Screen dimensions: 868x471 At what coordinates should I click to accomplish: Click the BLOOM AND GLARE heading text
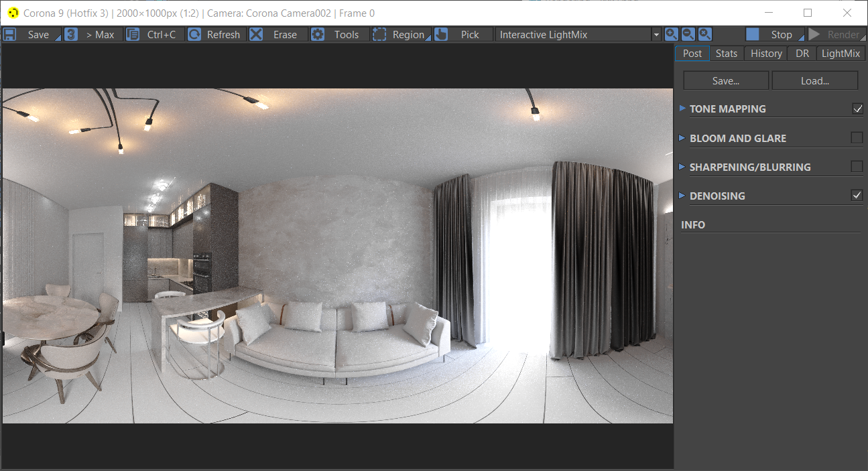pos(738,138)
